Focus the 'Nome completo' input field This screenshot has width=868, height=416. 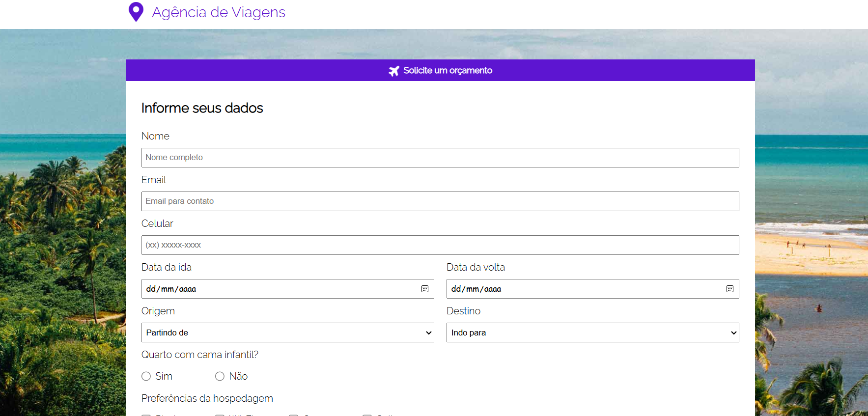pyautogui.click(x=440, y=158)
